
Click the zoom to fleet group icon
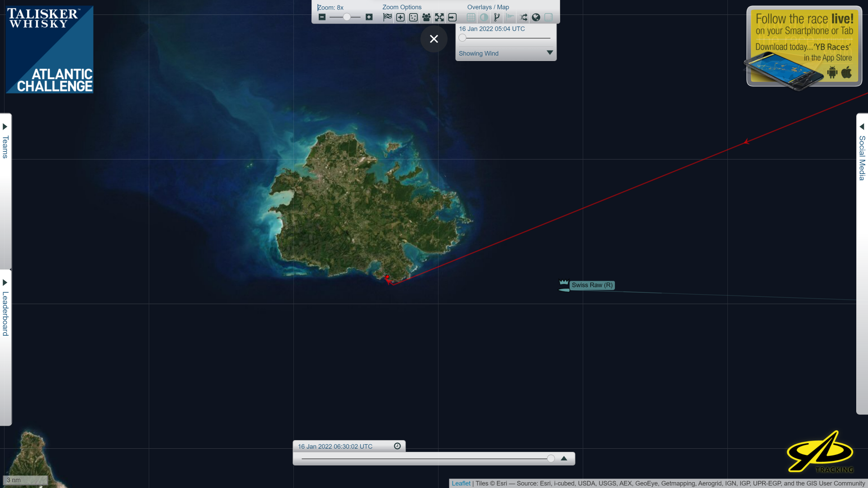point(426,17)
